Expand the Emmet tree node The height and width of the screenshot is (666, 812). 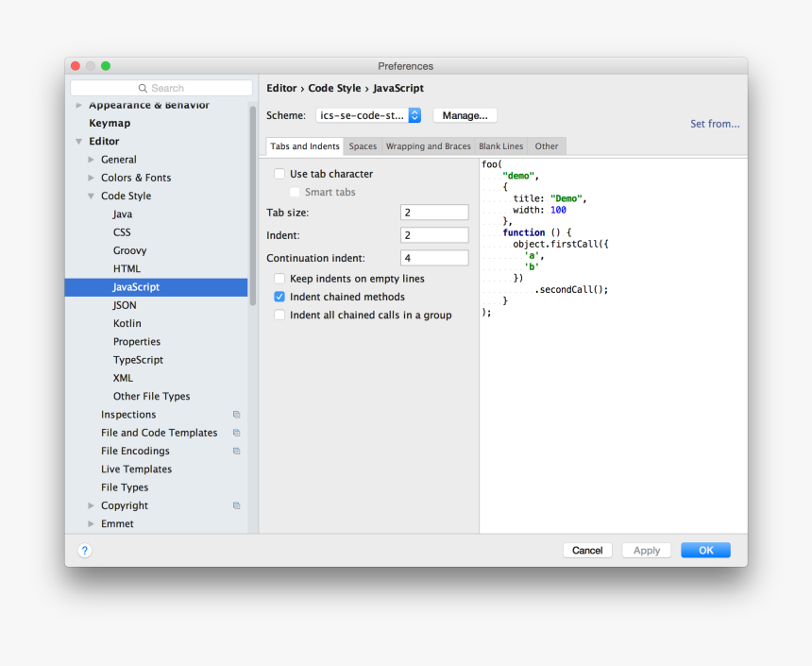click(x=92, y=524)
